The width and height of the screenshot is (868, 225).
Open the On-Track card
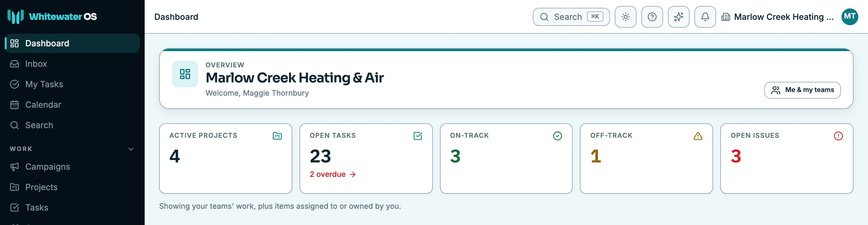(506, 159)
